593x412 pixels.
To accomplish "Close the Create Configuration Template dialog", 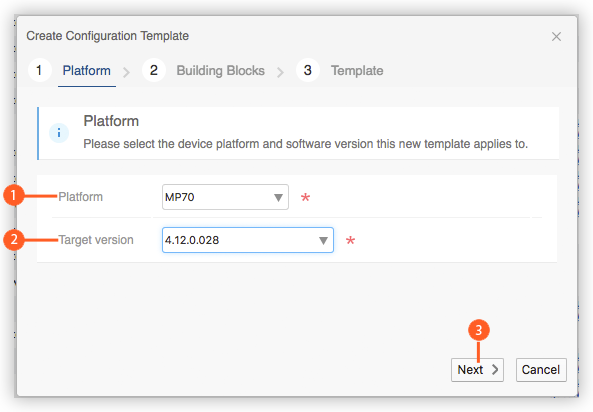I will (x=556, y=37).
